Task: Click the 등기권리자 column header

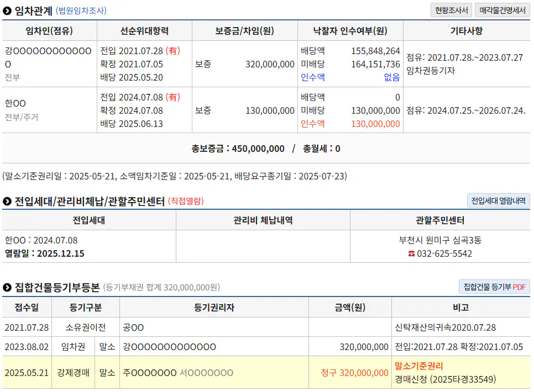Action: point(214,308)
